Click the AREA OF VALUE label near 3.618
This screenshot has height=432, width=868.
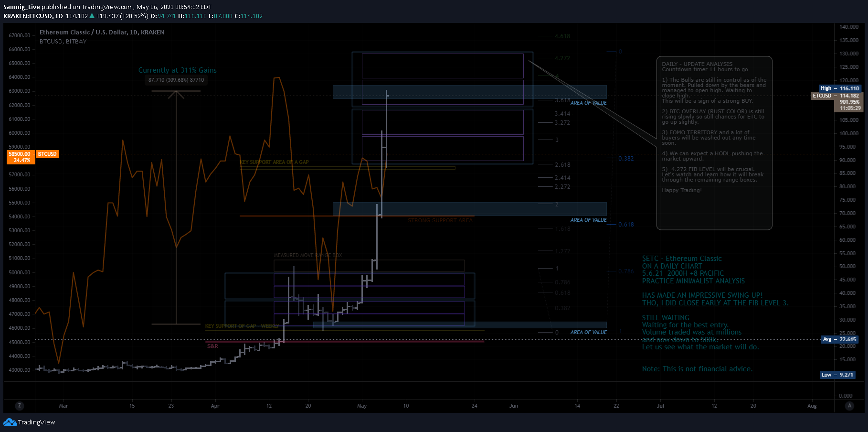(589, 103)
